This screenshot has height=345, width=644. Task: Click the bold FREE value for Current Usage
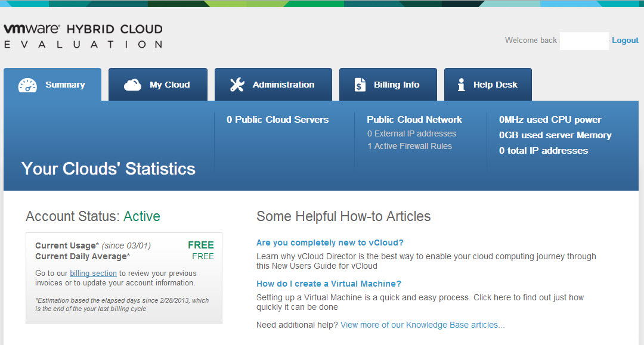pos(201,245)
